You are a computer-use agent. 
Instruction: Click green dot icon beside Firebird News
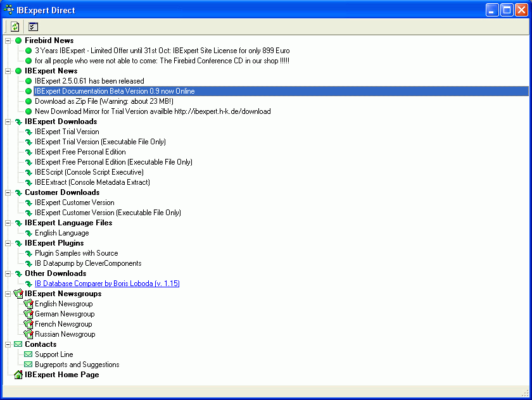pyautogui.click(x=18, y=41)
